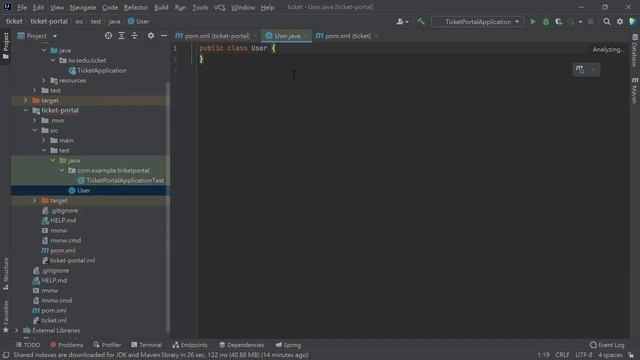Select opened file locate target icon
This screenshot has height=360, width=640.
point(108,36)
